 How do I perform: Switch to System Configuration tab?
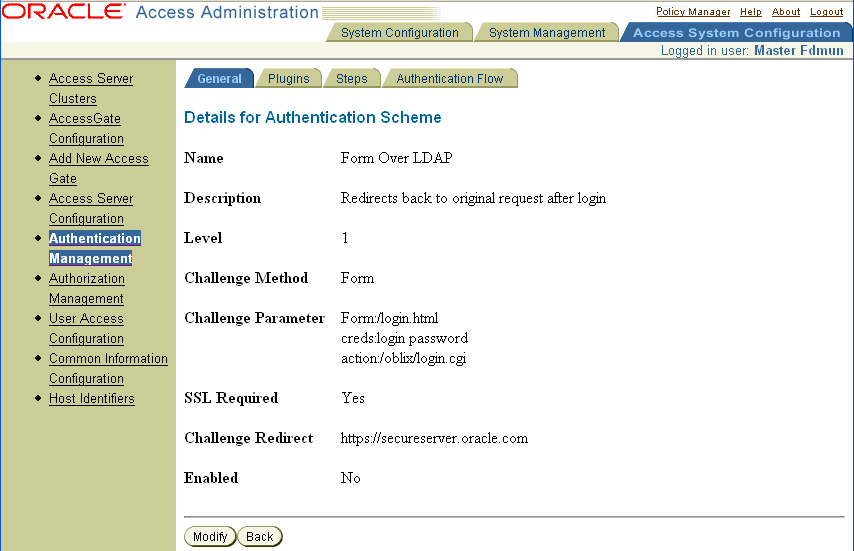point(400,33)
